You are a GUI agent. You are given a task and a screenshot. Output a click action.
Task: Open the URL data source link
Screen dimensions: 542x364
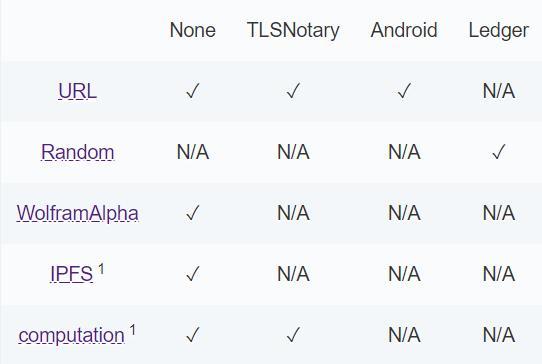[x=77, y=91]
